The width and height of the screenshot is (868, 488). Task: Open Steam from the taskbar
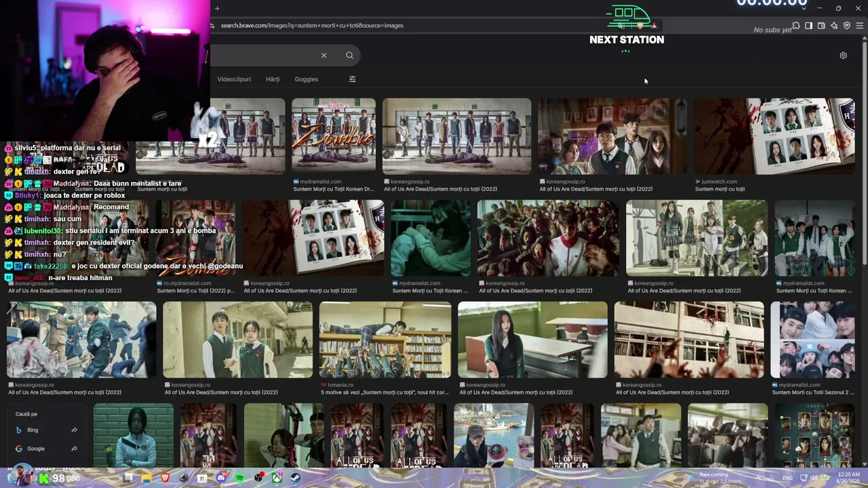(x=296, y=478)
